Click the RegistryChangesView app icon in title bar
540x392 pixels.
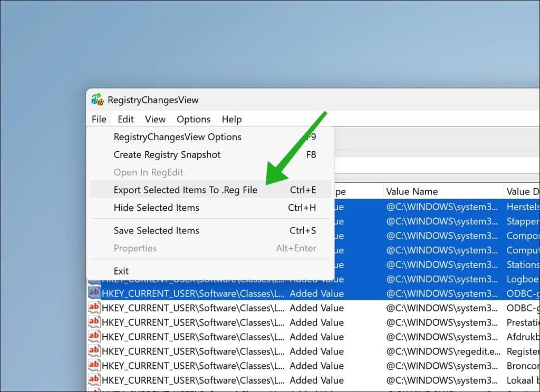(x=98, y=99)
